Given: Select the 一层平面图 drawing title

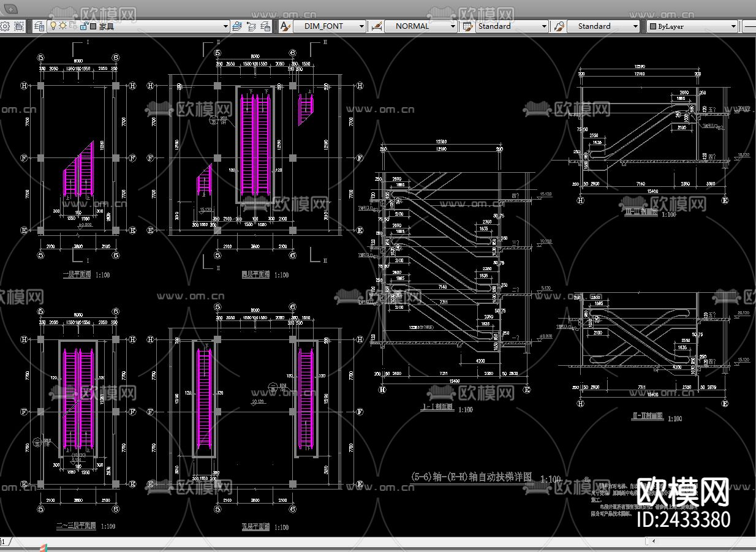Looking at the screenshot, I should tap(77, 275).
